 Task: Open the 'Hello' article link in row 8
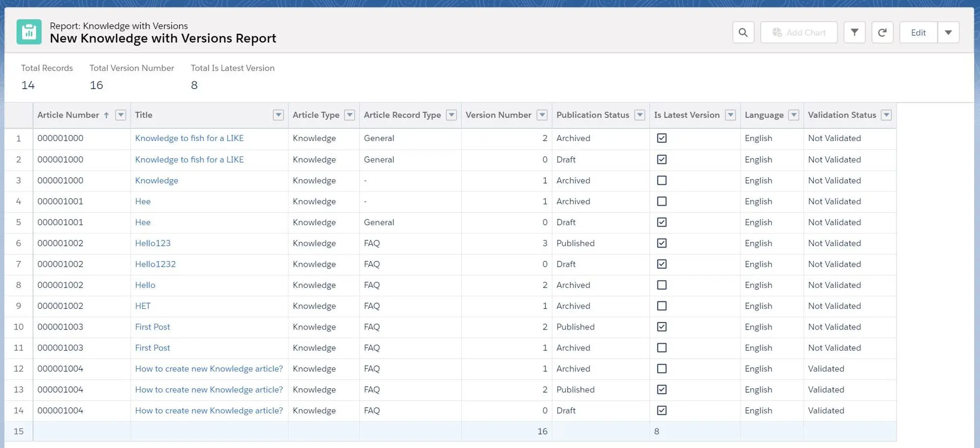pyautogui.click(x=145, y=285)
